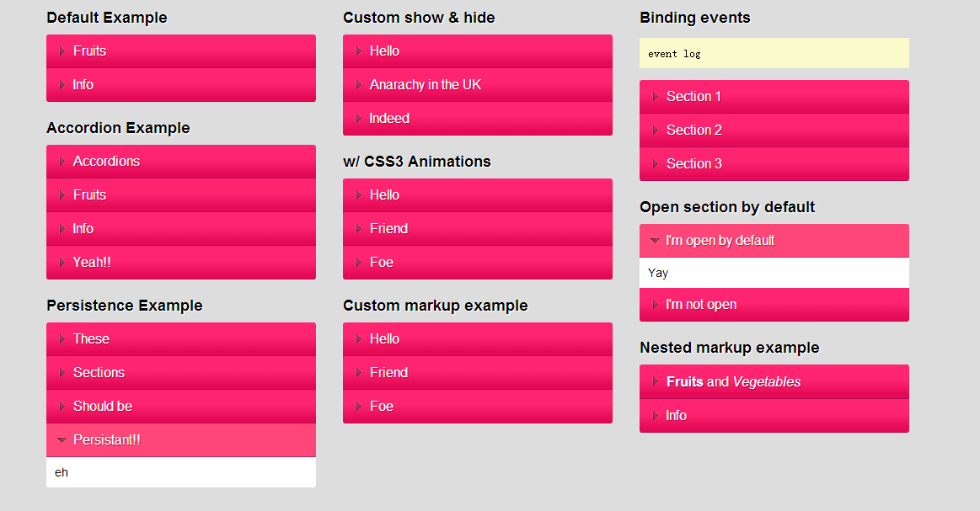Open Section 3 in Binding events
This screenshot has width=980, height=511.
click(774, 164)
